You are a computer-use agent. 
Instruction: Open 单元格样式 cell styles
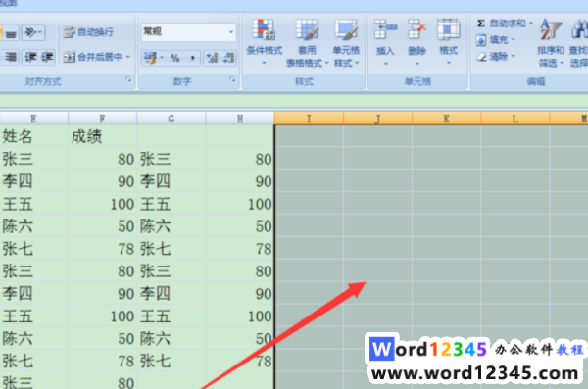tap(346, 43)
